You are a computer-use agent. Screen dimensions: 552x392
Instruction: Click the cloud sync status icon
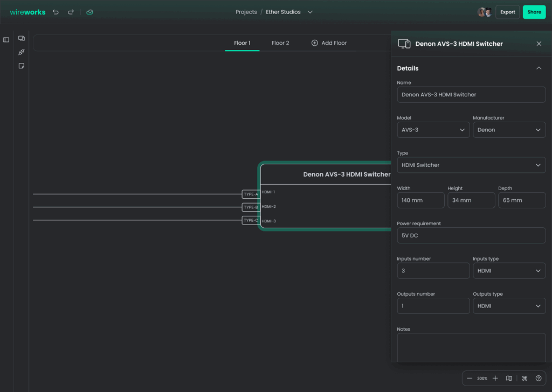pos(89,12)
